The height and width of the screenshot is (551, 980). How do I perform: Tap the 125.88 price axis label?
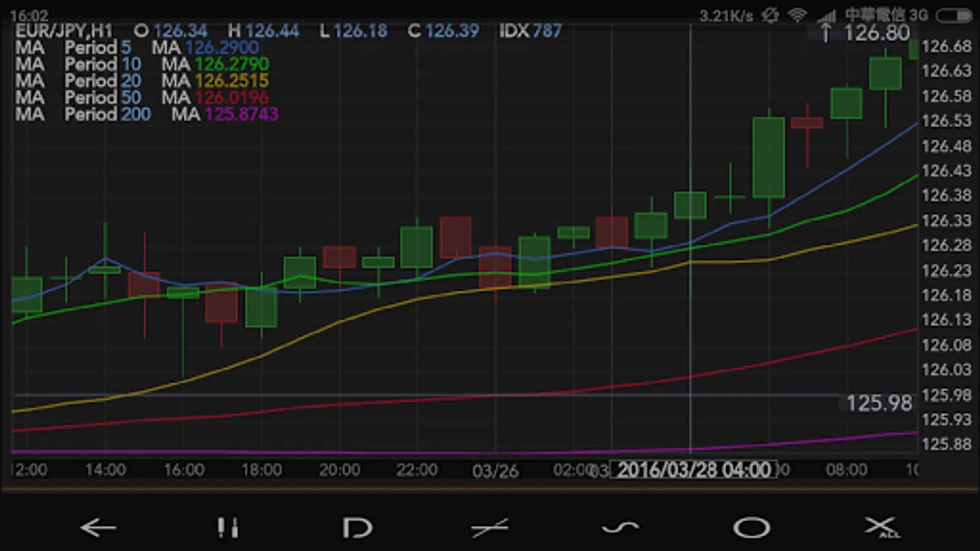[x=946, y=444]
